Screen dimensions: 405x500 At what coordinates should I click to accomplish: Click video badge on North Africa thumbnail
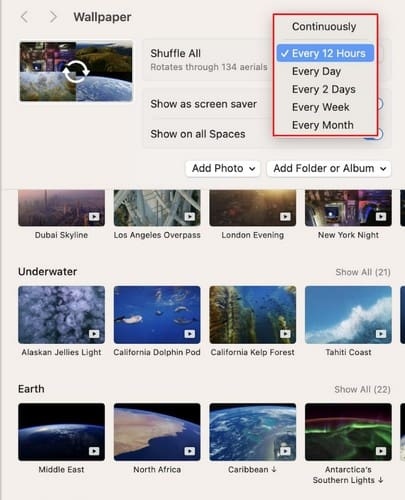coord(189,451)
